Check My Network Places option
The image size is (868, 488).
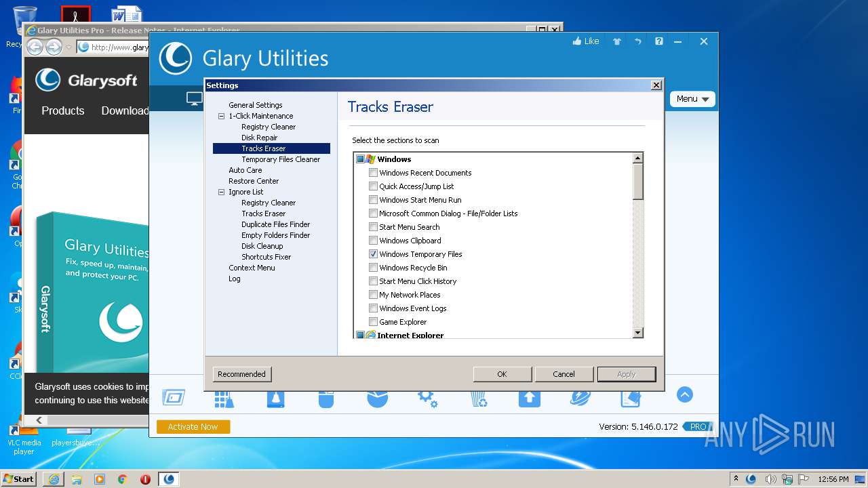click(x=373, y=295)
